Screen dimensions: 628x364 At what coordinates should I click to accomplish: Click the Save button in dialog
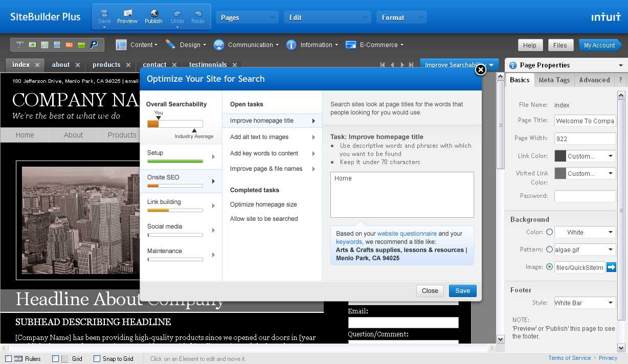pyautogui.click(x=463, y=291)
